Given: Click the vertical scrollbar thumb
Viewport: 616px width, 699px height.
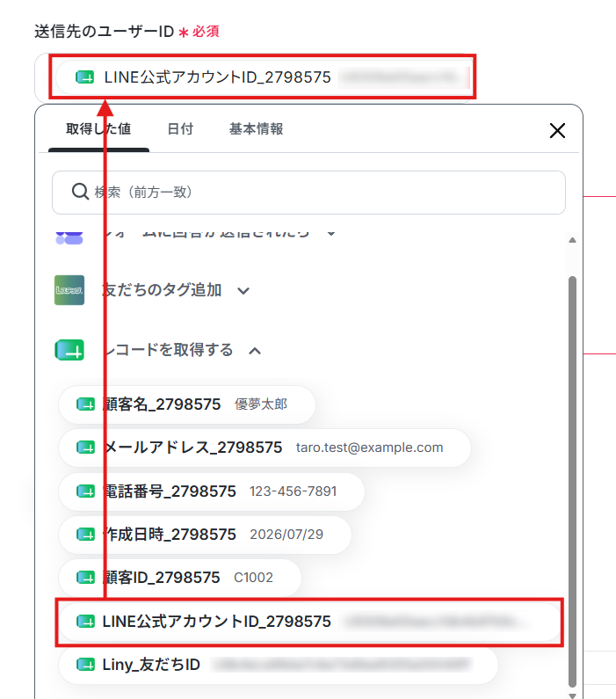Looking at the screenshot, I should 572,482.
